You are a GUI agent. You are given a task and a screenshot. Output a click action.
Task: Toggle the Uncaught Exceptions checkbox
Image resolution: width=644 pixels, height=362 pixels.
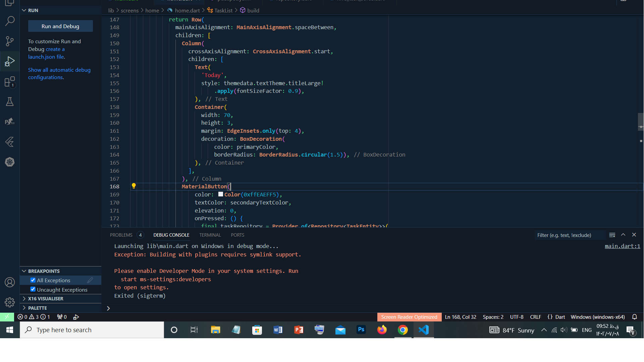33,289
